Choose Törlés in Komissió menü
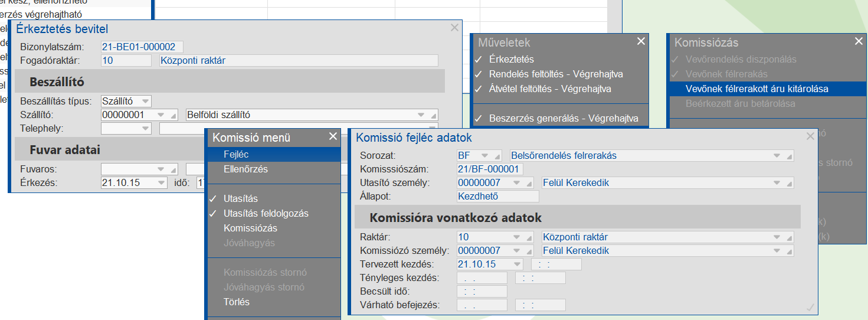 tap(274, 302)
